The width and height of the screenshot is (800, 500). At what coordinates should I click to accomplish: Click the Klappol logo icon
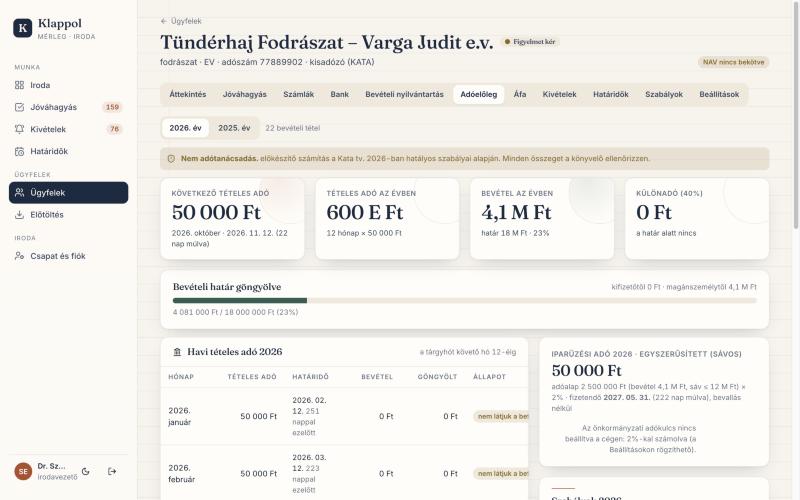[22, 28]
